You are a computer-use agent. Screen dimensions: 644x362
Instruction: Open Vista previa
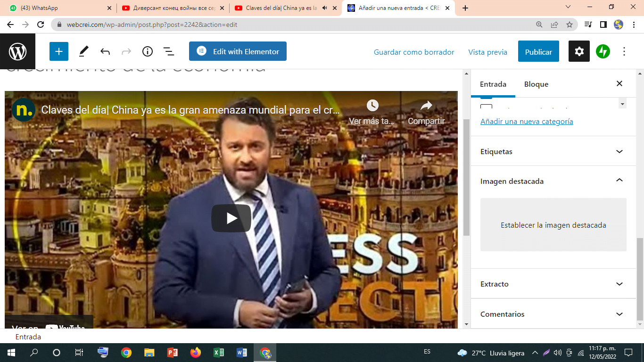[487, 52]
